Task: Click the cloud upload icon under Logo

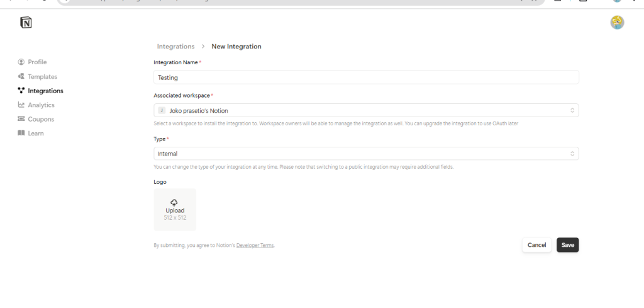Action: coord(175,202)
